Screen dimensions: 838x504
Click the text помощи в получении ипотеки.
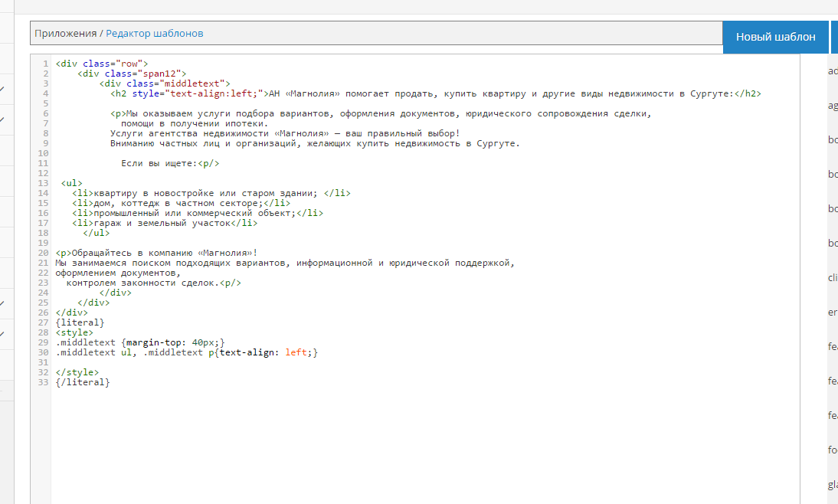[x=195, y=123]
